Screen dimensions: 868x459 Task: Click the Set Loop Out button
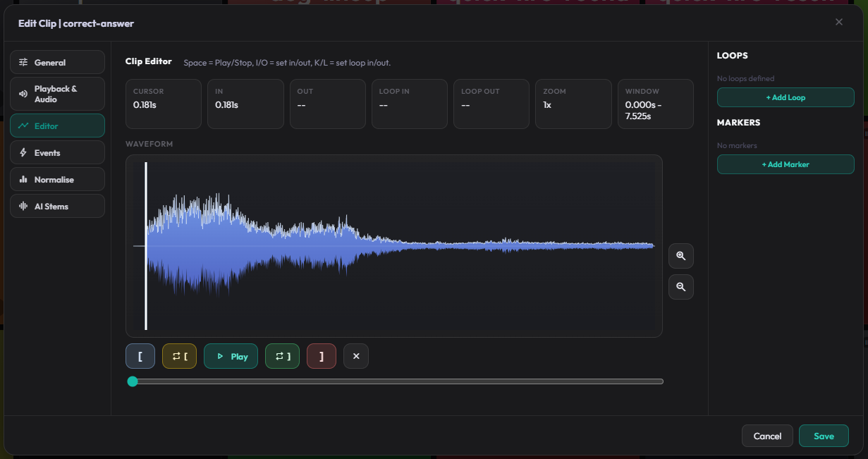282,356
